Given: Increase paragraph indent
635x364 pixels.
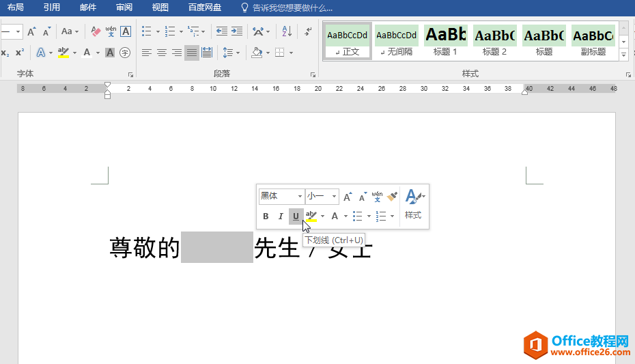Looking at the screenshot, I should tap(237, 31).
